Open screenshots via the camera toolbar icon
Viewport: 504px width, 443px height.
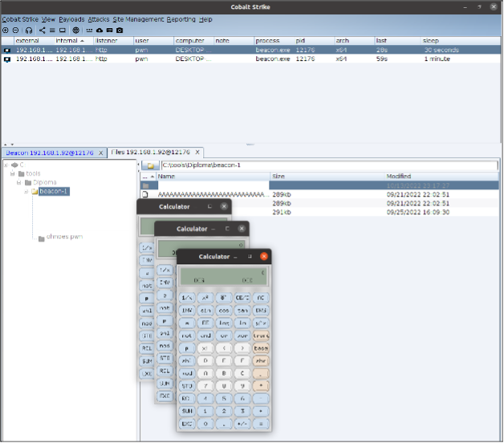pyautogui.click(x=120, y=30)
